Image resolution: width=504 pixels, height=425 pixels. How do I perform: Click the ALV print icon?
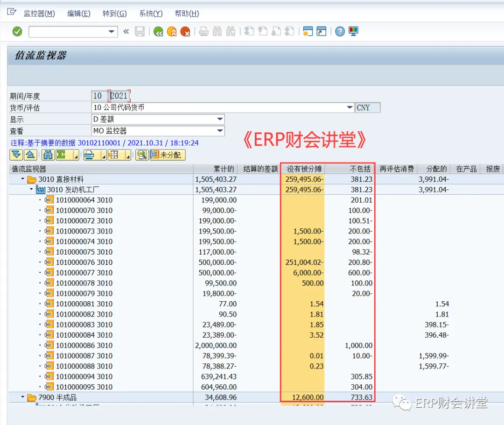pos(89,155)
